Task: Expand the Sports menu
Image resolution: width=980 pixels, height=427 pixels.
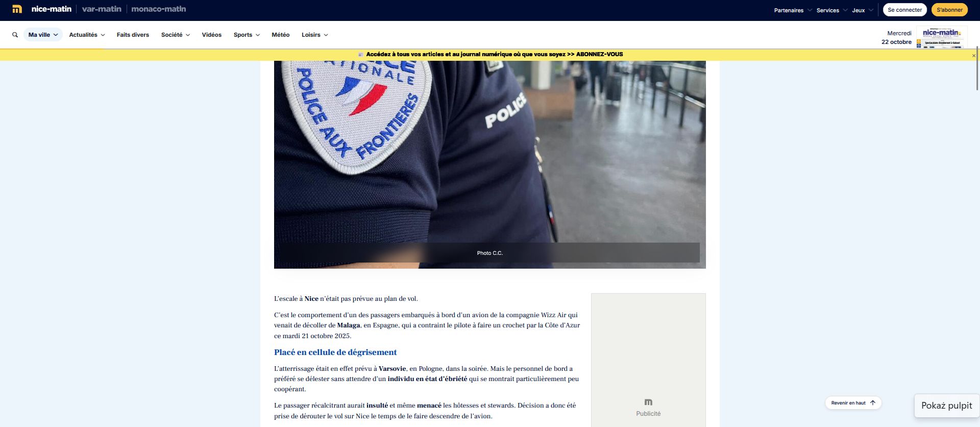Action: coord(247,35)
